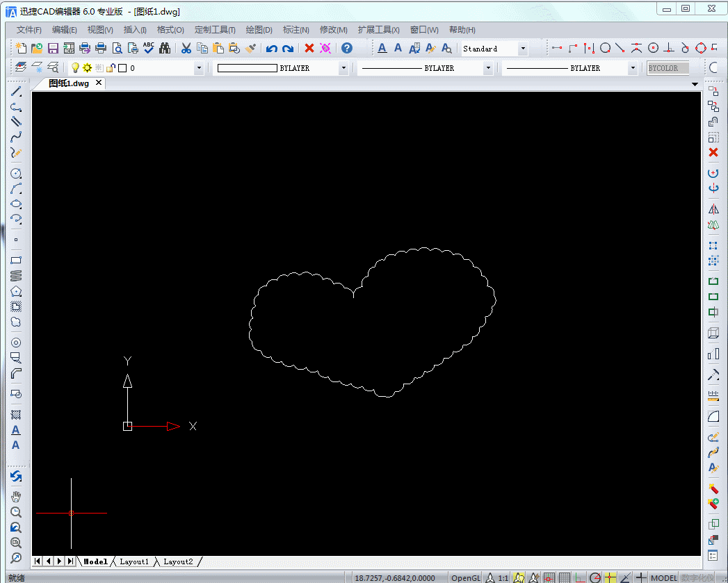Run spell check with the ABC icon
The width and height of the screenshot is (728, 583).
point(149,48)
